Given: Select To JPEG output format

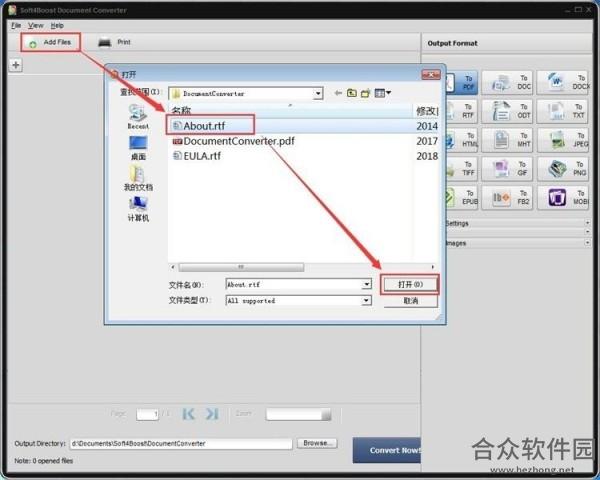Looking at the screenshot, I should pyautogui.click(x=562, y=140).
